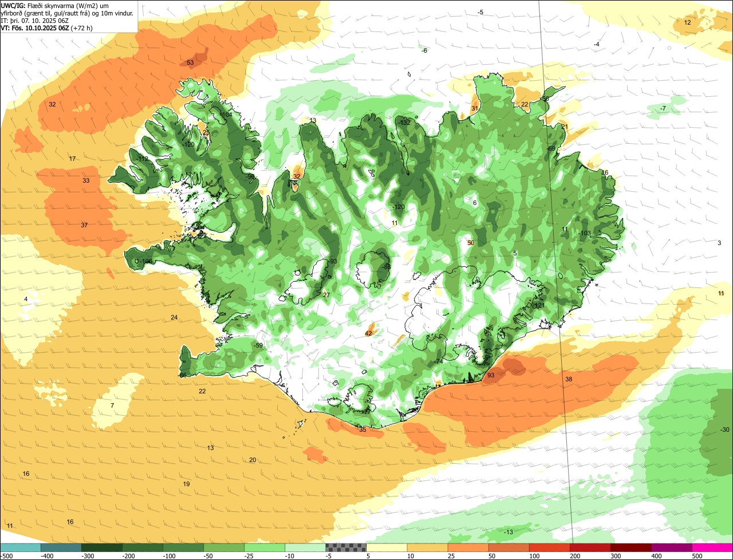The width and height of the screenshot is (733, 560).
Task: Click the title line 'UWC/IG: Flæði skynvarma (W/m2) um'
Action: [x=55, y=5]
